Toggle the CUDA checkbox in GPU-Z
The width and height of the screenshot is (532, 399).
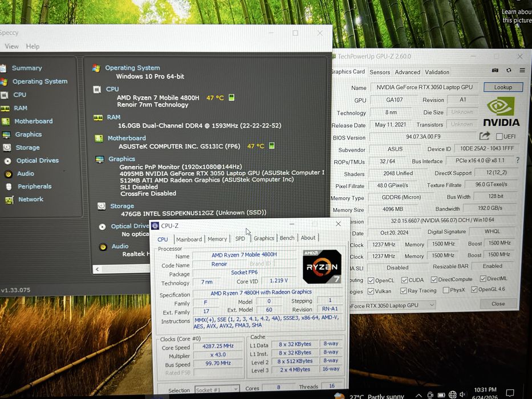click(x=404, y=280)
